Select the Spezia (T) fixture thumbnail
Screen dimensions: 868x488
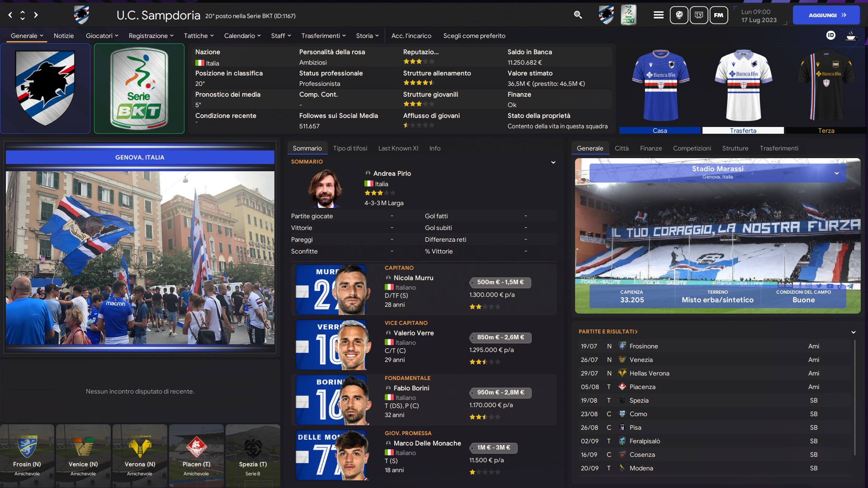coord(253,455)
